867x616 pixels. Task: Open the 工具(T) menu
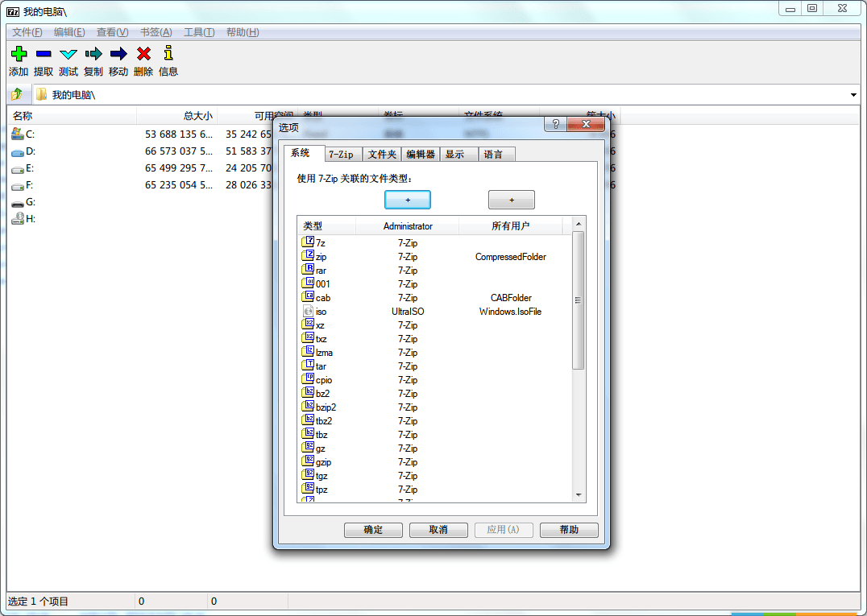(199, 32)
